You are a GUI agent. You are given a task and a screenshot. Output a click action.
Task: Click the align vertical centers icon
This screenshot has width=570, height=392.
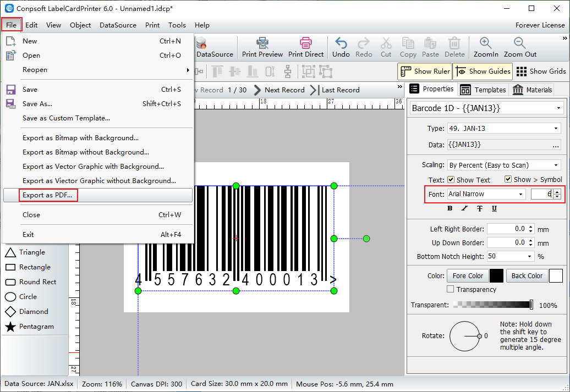tap(235, 71)
